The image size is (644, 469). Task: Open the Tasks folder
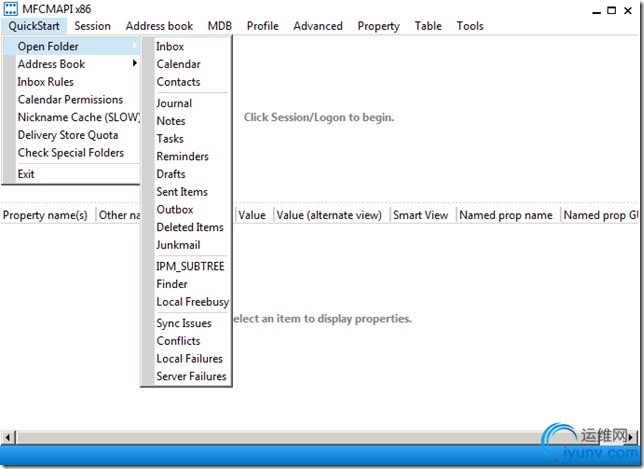[x=186, y=138]
